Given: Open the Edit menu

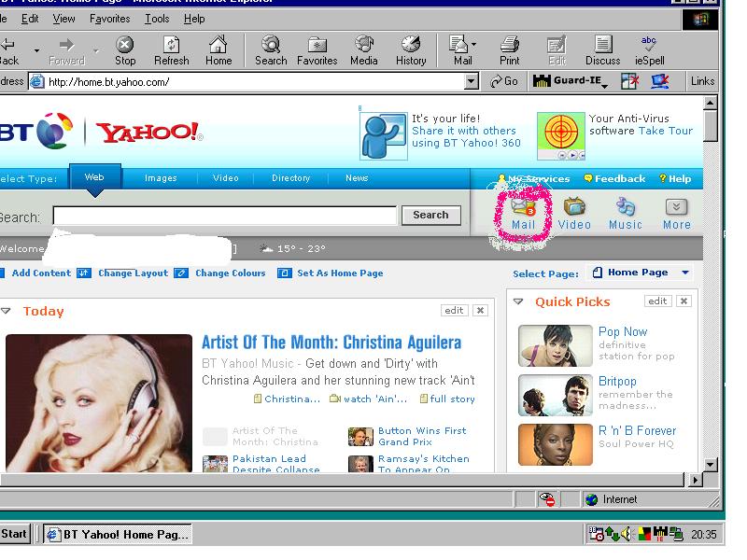Looking at the screenshot, I should click(30, 19).
